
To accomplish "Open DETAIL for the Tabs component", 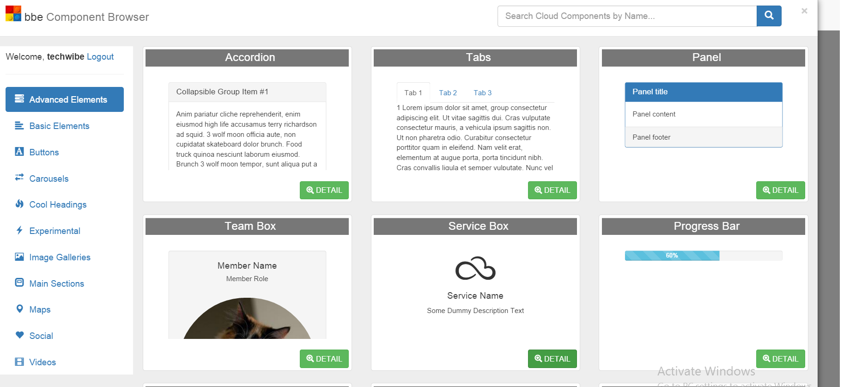I will point(552,190).
